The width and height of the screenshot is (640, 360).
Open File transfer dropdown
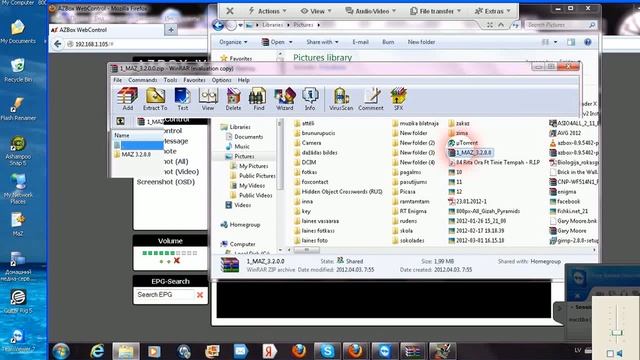436,11
